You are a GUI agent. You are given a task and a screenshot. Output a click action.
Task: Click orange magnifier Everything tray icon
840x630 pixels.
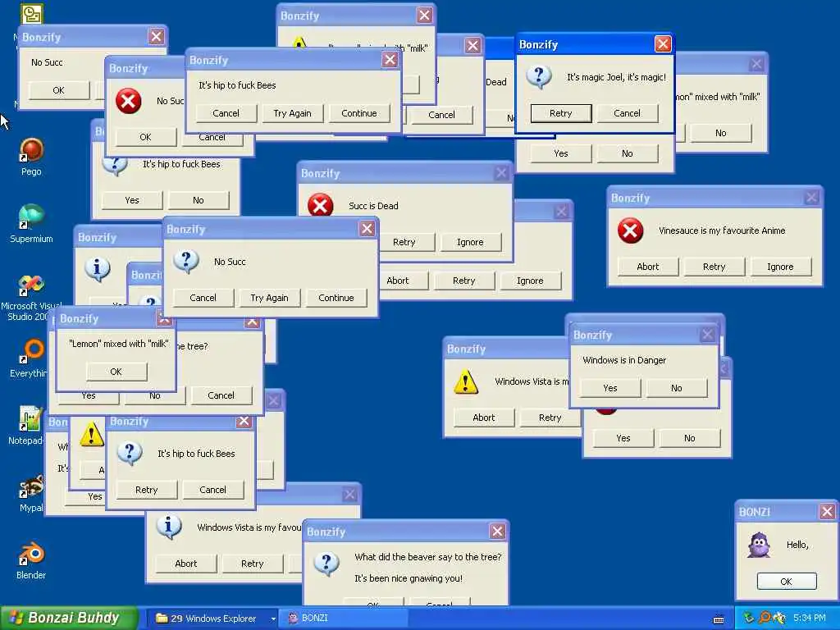pos(765,619)
